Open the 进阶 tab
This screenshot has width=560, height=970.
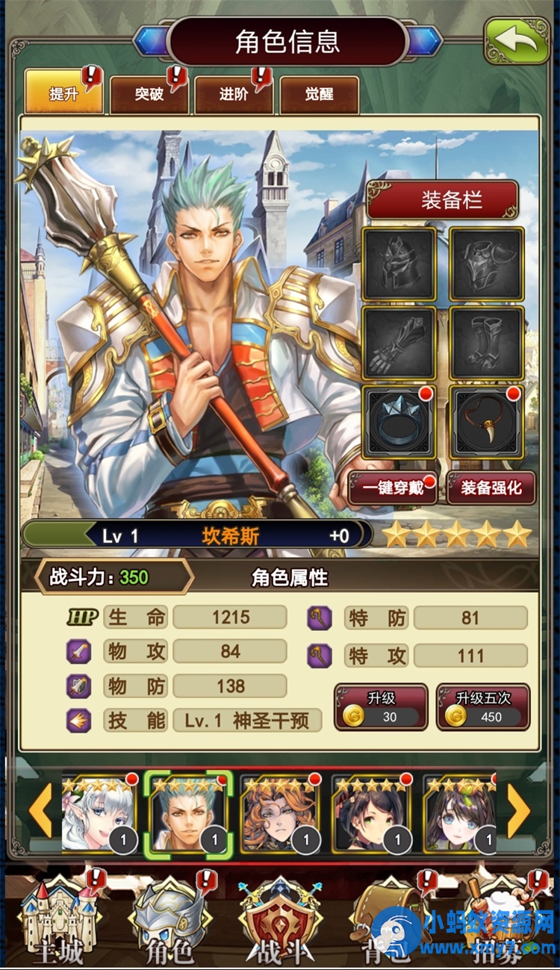[234, 94]
